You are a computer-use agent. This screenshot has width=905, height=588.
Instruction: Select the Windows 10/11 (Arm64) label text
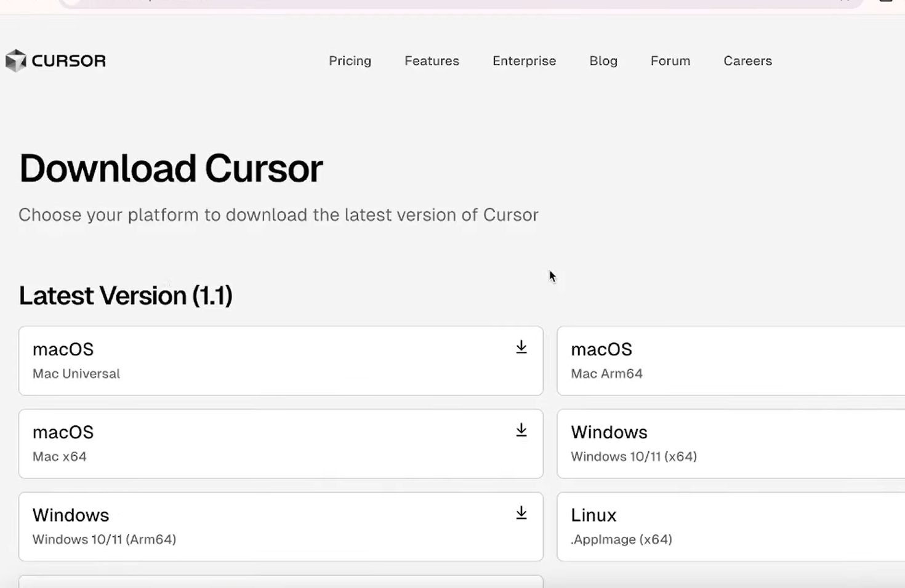(104, 539)
